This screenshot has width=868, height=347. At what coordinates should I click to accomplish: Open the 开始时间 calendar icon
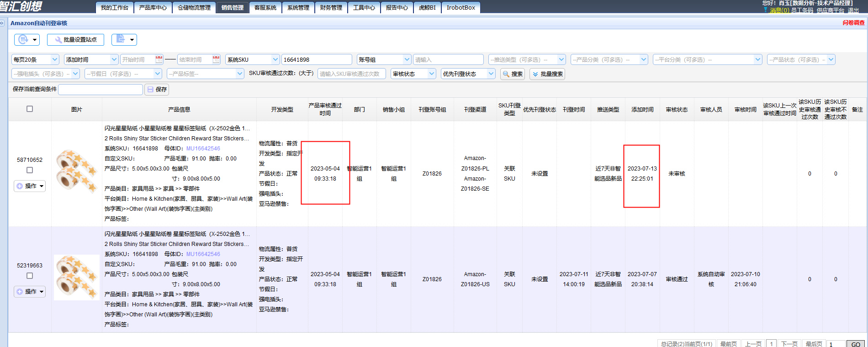159,59
